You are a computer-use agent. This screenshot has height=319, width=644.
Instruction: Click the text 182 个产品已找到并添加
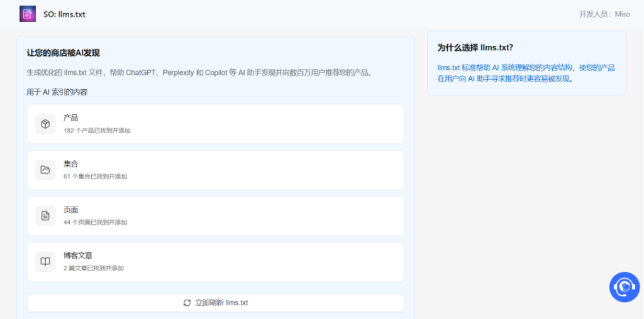click(x=97, y=131)
